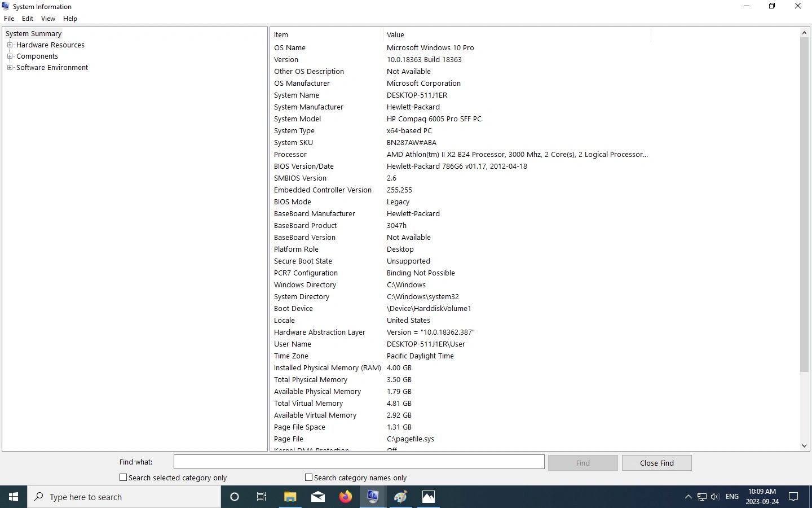Select the System Information taskbar icon
The height and width of the screenshot is (508, 812).
coord(373,497)
